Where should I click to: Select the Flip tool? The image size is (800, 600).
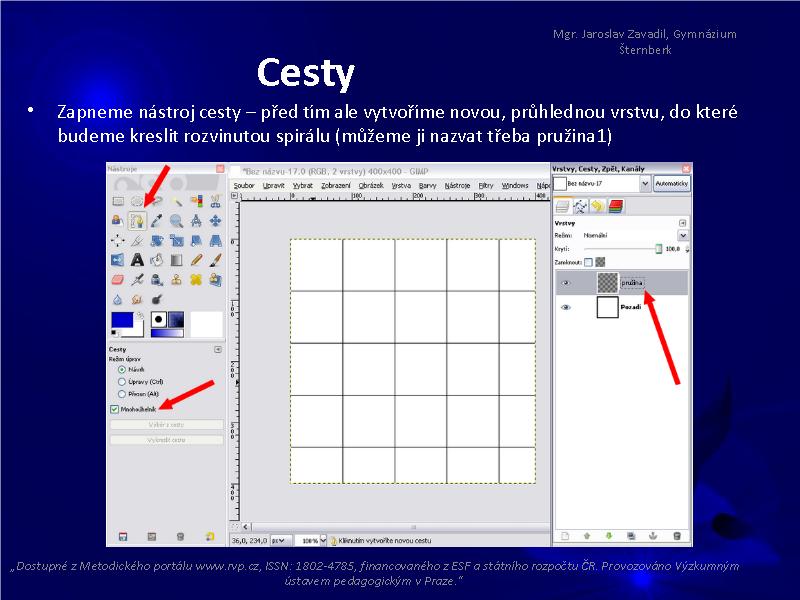click(x=117, y=260)
